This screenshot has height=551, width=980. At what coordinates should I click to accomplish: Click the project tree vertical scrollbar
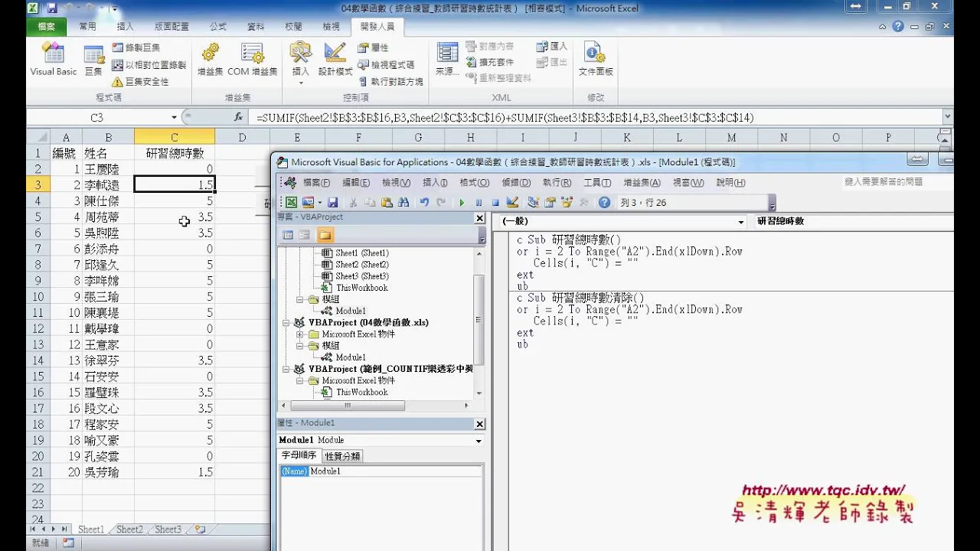[x=479, y=321]
